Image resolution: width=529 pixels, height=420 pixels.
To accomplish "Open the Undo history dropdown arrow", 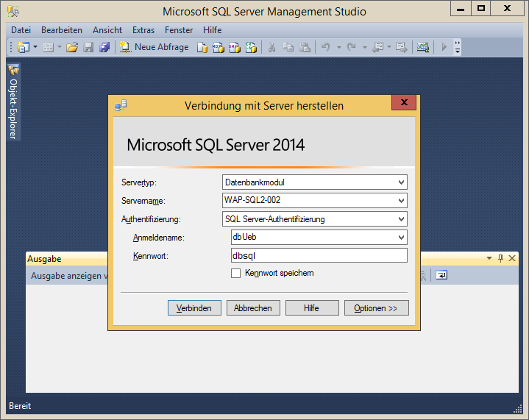I will tap(339, 47).
